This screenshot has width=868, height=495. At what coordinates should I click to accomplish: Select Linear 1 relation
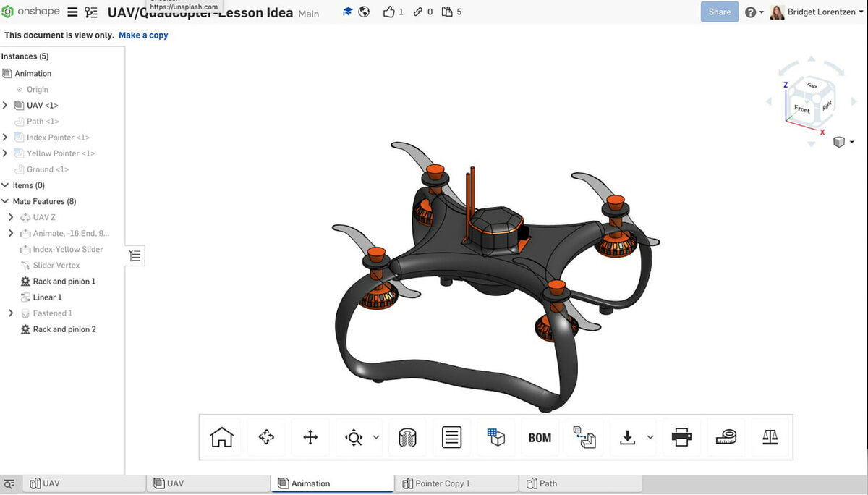click(x=48, y=297)
